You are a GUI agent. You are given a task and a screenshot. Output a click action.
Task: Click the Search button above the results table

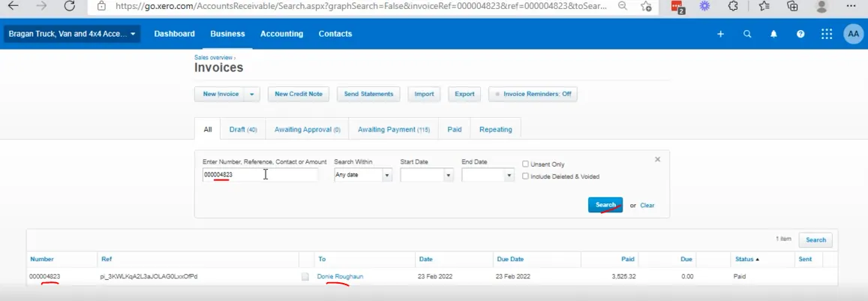(x=815, y=240)
